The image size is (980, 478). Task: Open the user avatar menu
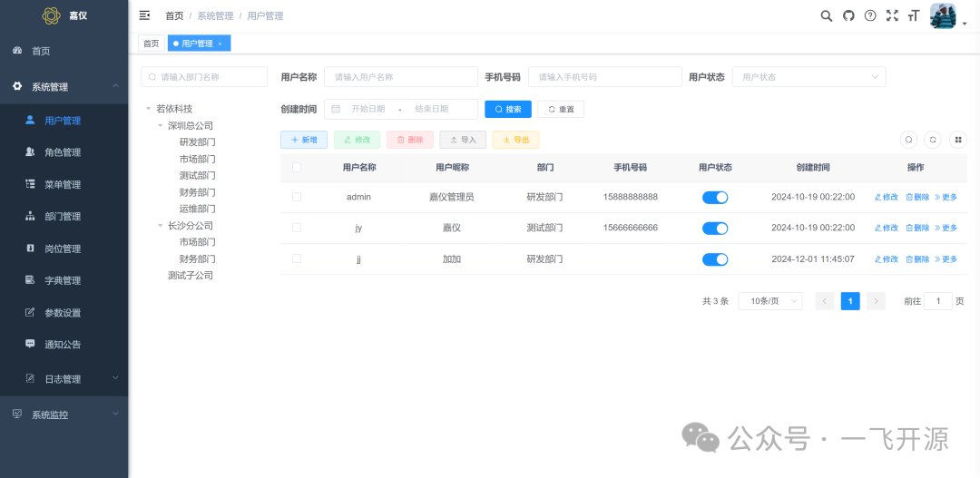click(943, 16)
